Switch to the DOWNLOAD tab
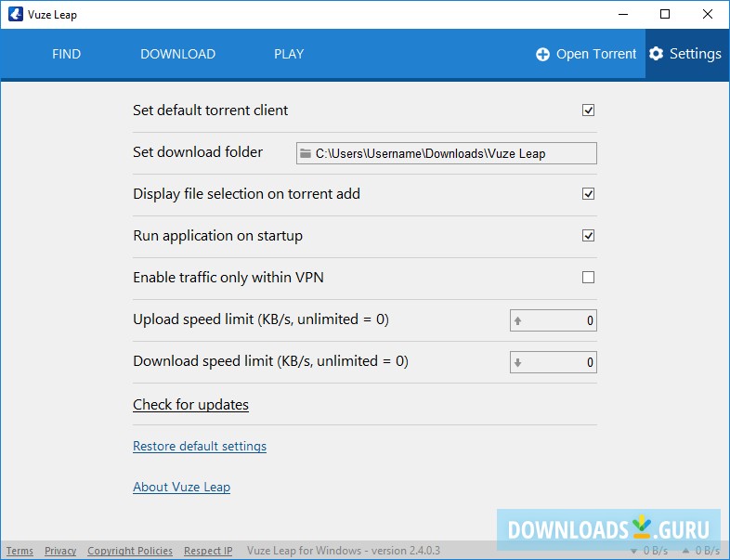 (x=177, y=54)
